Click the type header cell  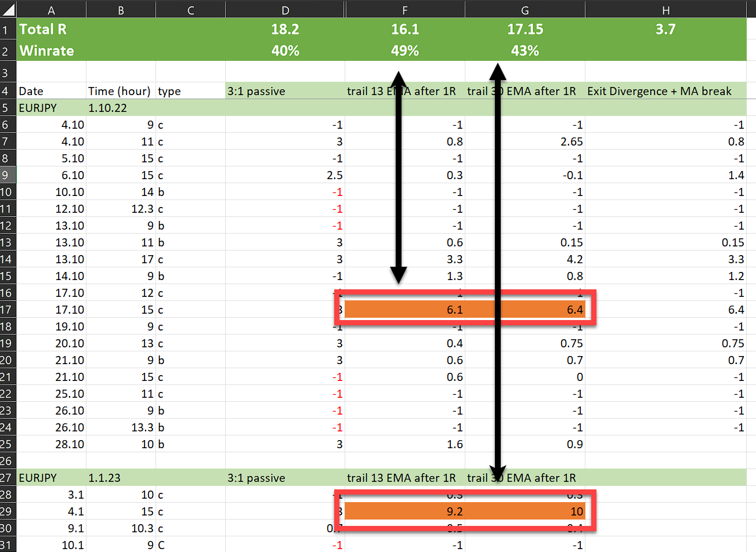(190, 91)
